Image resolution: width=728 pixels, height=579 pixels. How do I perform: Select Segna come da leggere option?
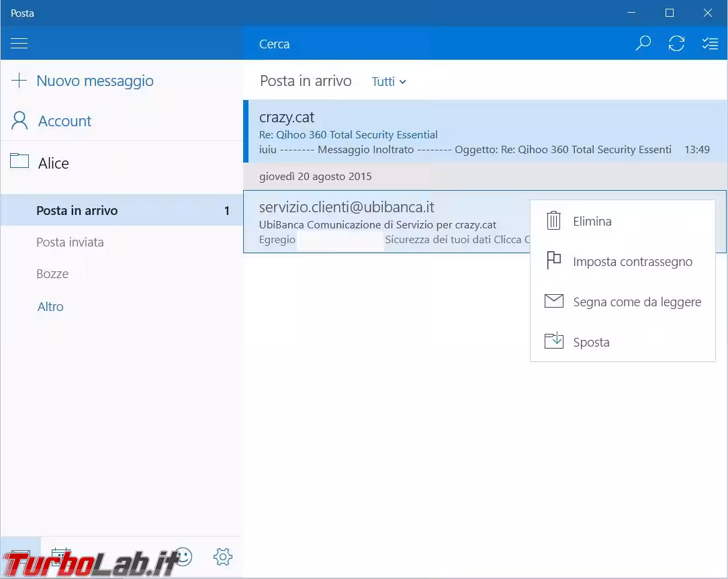pyautogui.click(x=636, y=302)
